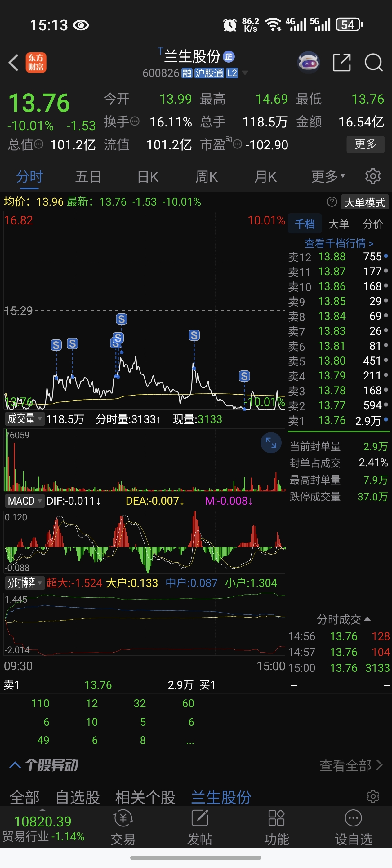Tap the blue 企 badge beside stock name

click(x=229, y=57)
